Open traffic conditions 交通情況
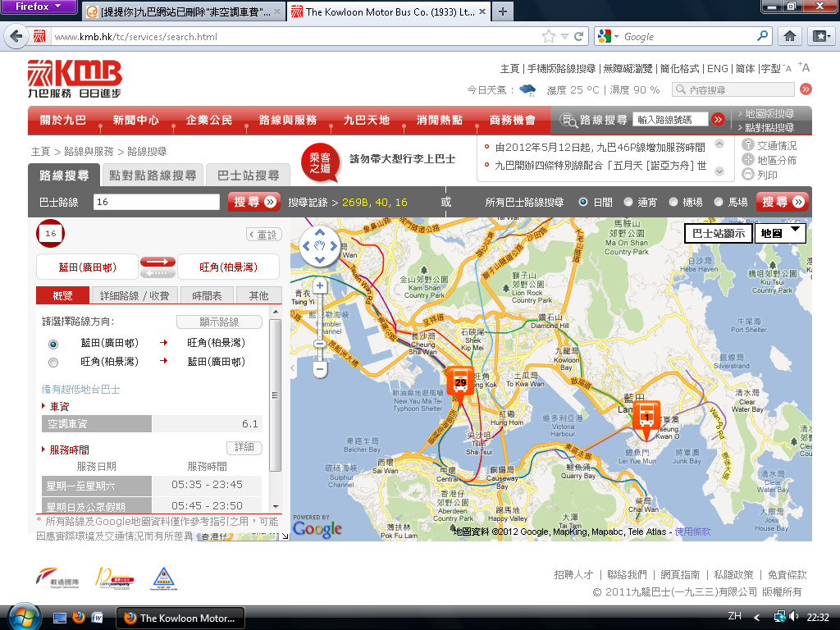 coord(769,145)
